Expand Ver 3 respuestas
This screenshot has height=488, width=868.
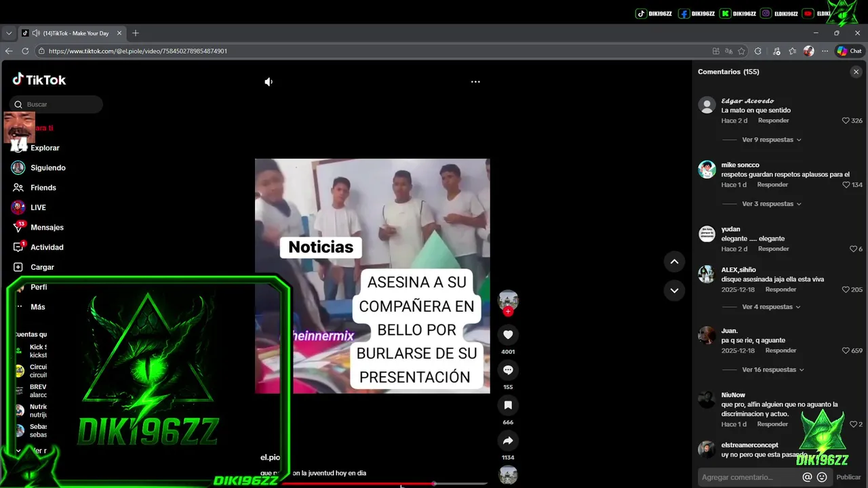[772, 204]
